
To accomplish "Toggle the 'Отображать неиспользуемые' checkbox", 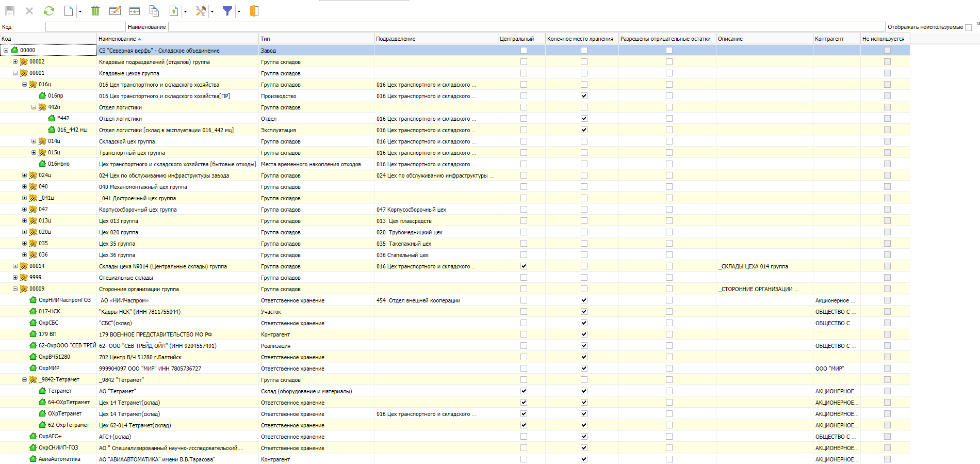I will coord(968,27).
